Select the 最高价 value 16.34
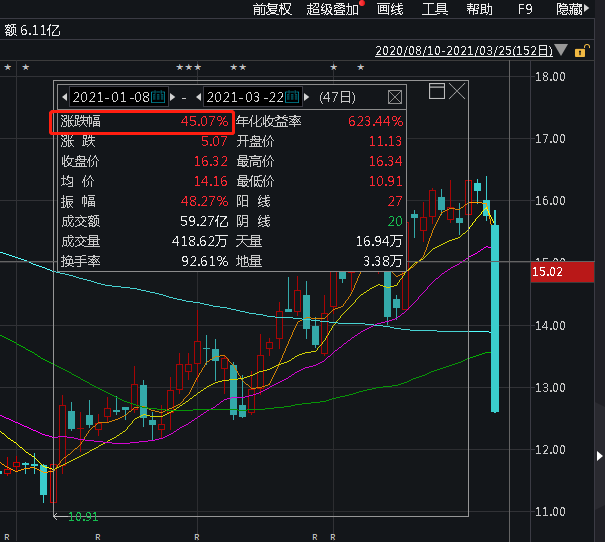Viewport: 605px width, 542px height. click(385, 161)
